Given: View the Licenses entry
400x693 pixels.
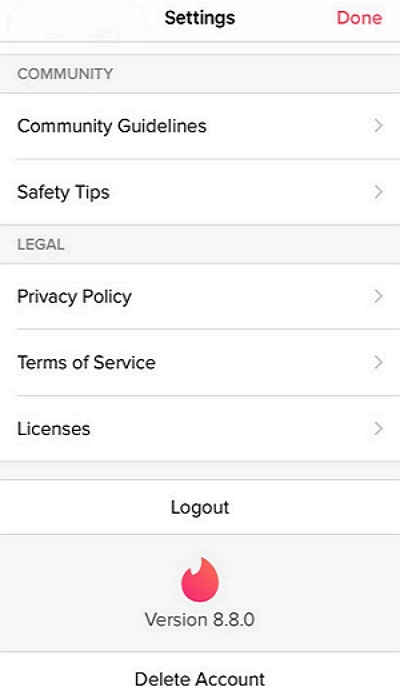Looking at the screenshot, I should [x=200, y=429].
